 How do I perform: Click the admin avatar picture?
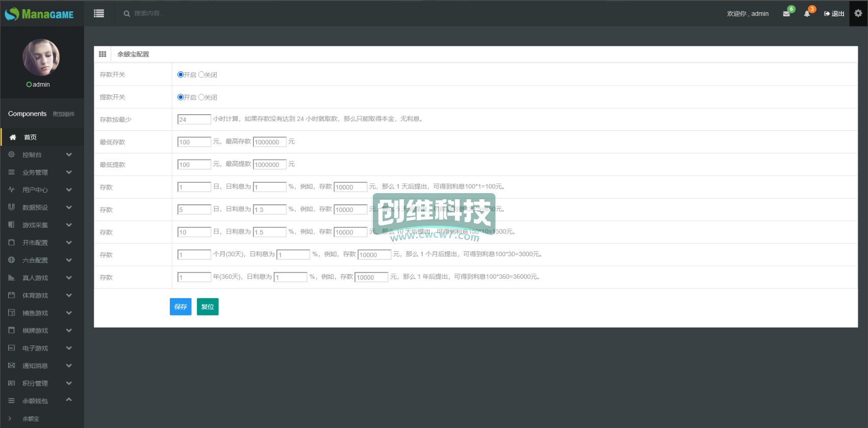tap(41, 58)
